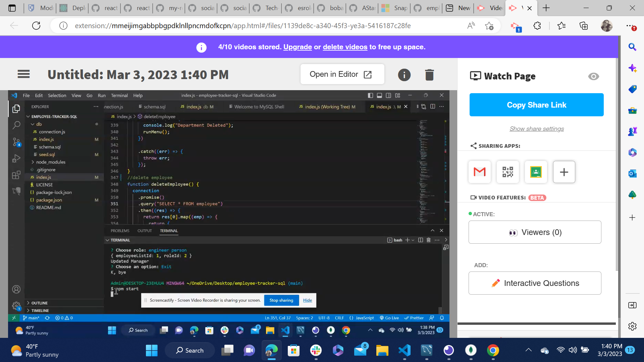Collapse the terminal panel with its chevron
The height and width of the screenshot is (362, 644).
coord(432,230)
